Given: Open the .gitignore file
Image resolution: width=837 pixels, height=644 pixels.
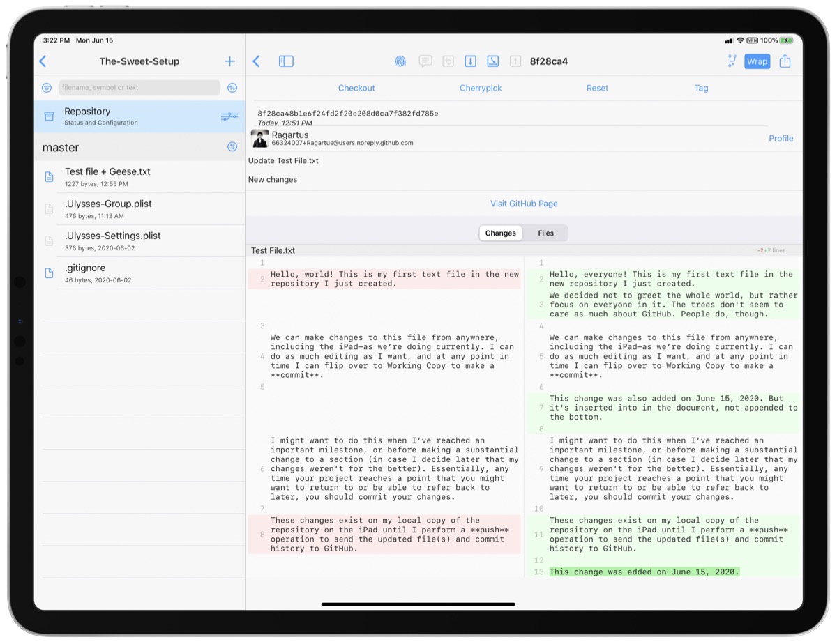Looking at the screenshot, I should point(139,273).
